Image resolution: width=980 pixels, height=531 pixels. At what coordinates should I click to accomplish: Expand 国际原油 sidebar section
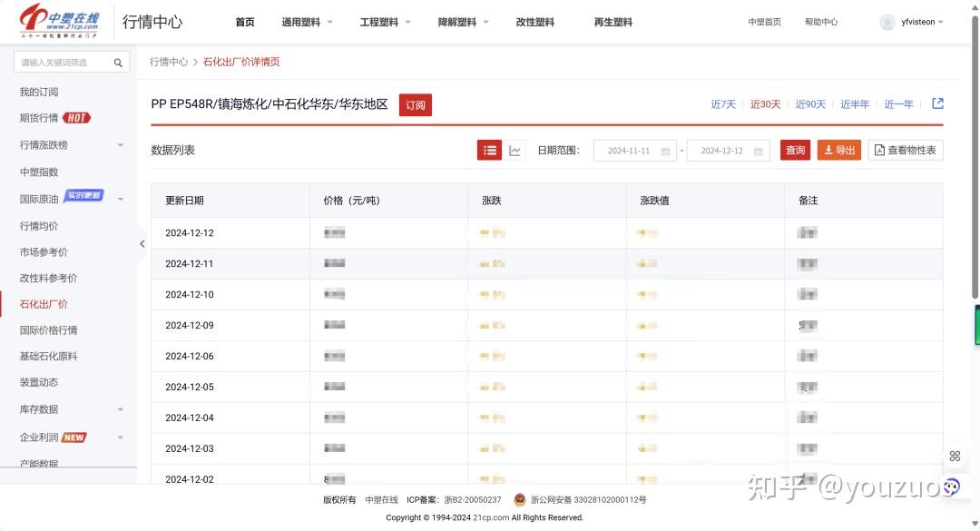[121, 199]
